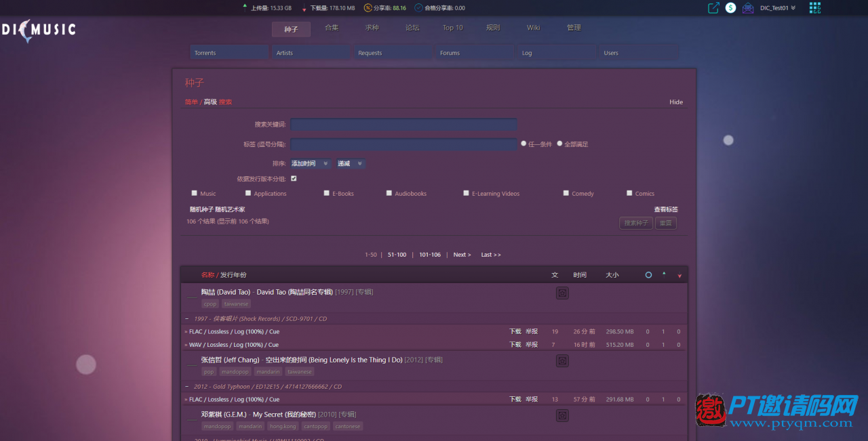Open the 递减 sort order dropdown
This screenshot has height=441, width=868.
click(351, 163)
